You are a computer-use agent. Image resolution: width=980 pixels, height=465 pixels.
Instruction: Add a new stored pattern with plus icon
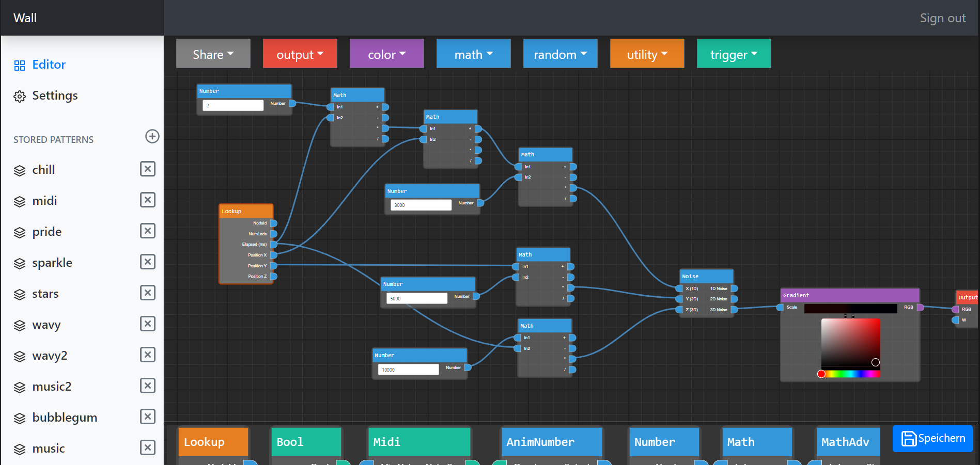(x=152, y=136)
